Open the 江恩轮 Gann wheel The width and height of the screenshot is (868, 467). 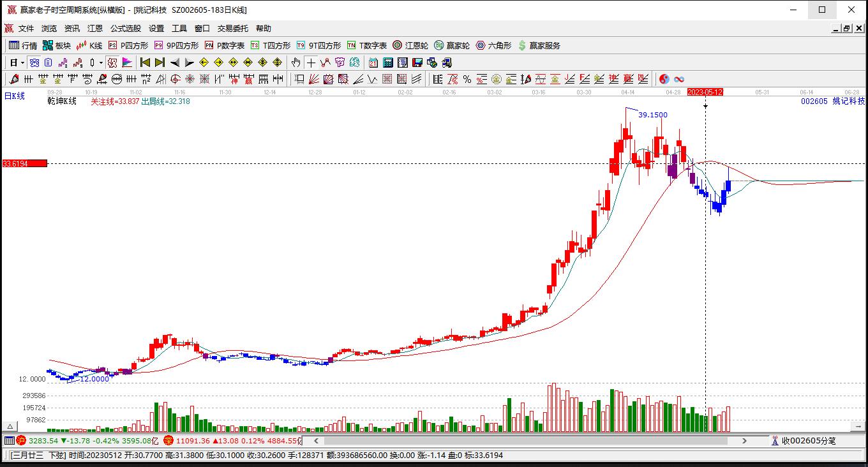pyautogui.click(x=410, y=45)
